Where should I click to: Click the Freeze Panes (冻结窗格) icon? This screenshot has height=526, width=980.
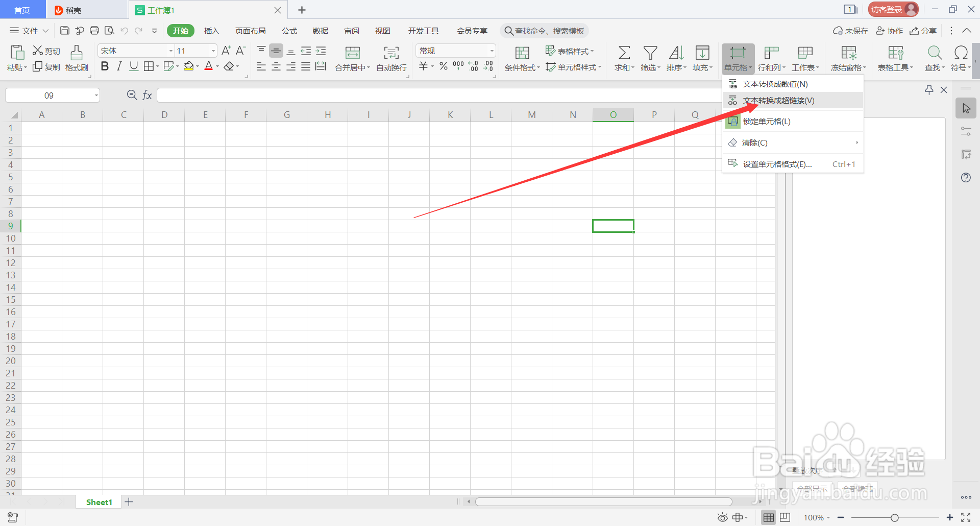[x=848, y=58]
